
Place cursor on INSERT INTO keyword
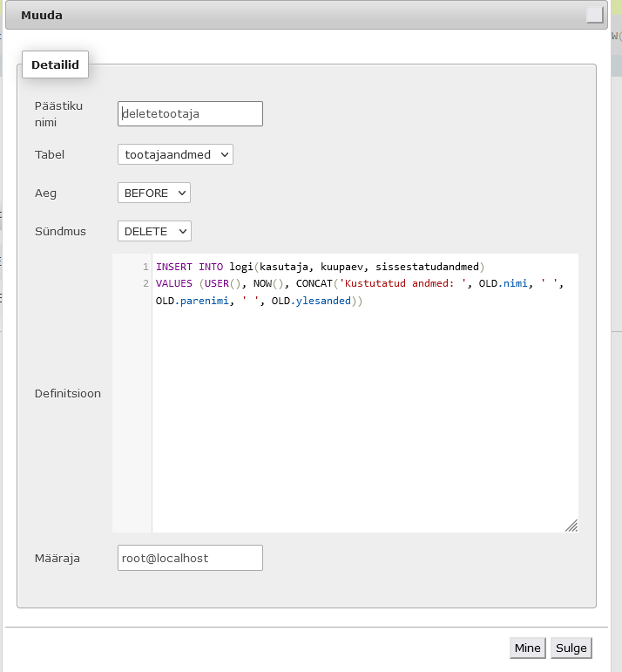pos(189,267)
